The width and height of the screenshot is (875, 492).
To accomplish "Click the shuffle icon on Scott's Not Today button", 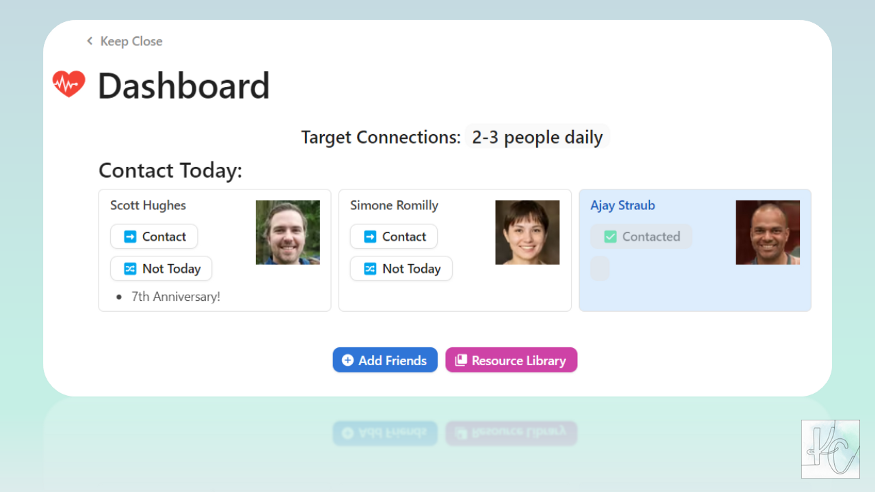I will click(130, 269).
